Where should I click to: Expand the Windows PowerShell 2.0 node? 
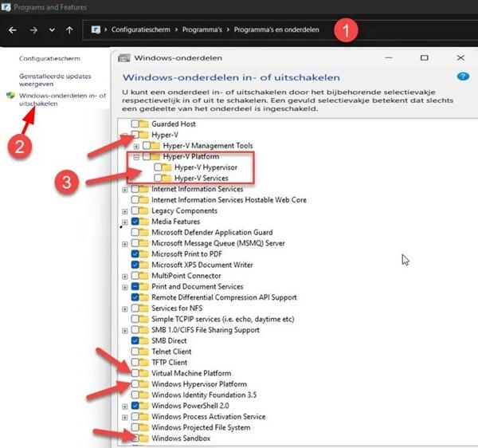click(x=125, y=407)
